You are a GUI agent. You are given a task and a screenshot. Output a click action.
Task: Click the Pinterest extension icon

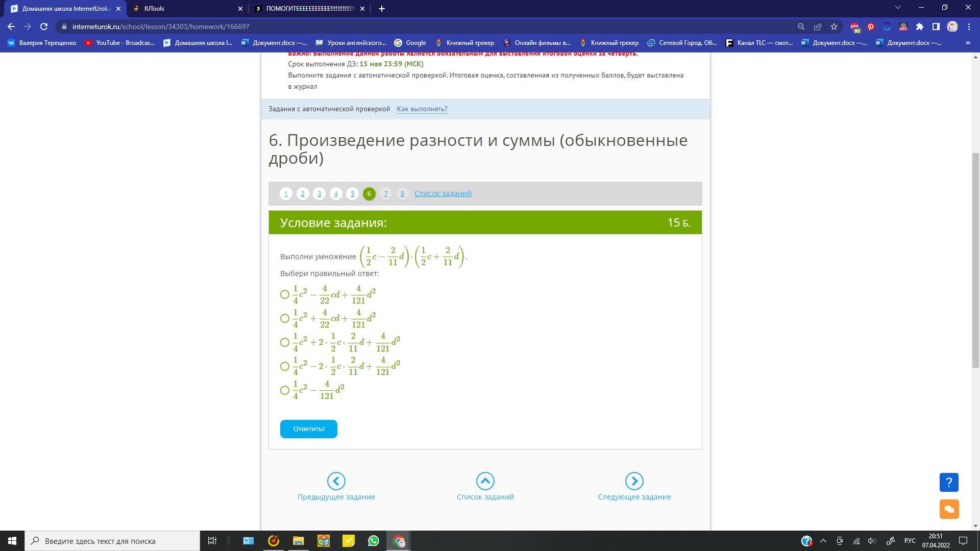(x=871, y=27)
